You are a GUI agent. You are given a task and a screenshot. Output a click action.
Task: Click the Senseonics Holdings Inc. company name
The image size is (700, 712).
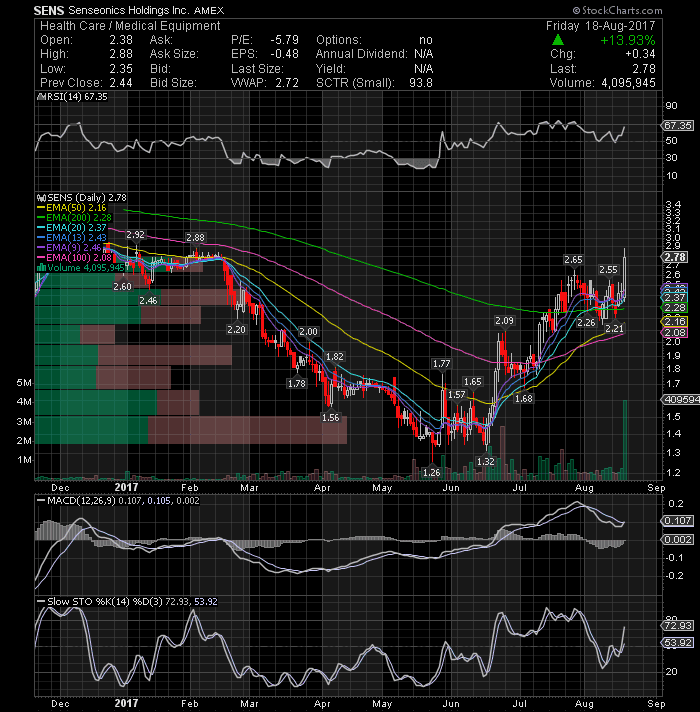[128, 10]
